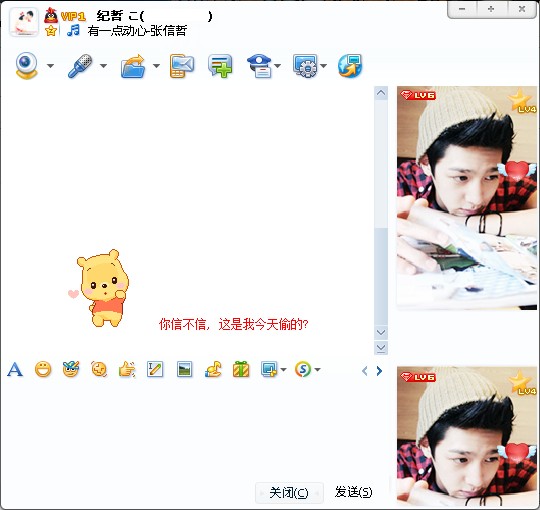Open handwriting input pencil icon
540x510 pixels.
155,370
